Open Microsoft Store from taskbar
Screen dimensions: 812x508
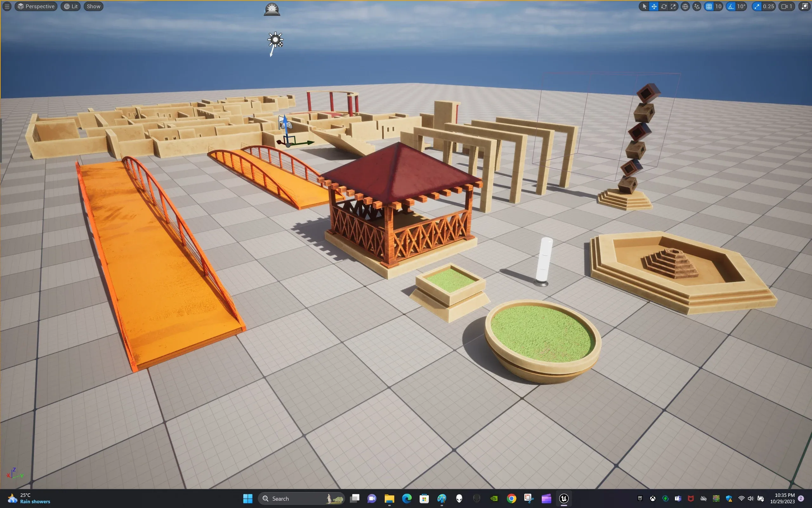424,498
